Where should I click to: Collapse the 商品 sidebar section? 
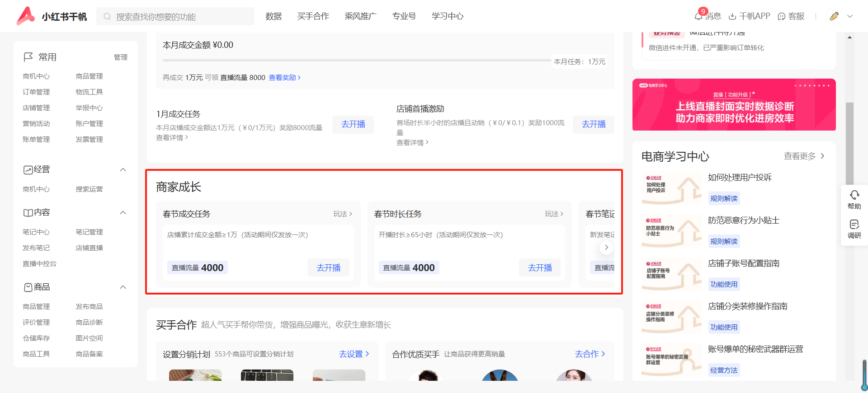pyautogui.click(x=123, y=287)
